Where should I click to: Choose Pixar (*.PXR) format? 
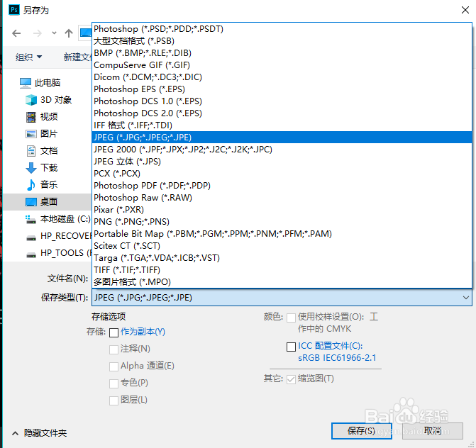(x=282, y=210)
